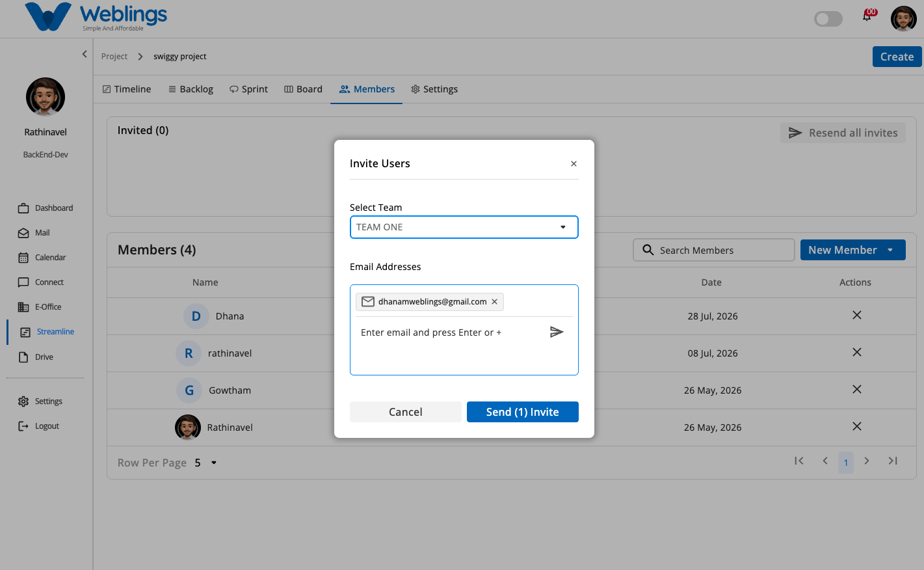Screen dimensions: 924x570
Task: Open E-Office in the sidebar
Action: (40, 307)
